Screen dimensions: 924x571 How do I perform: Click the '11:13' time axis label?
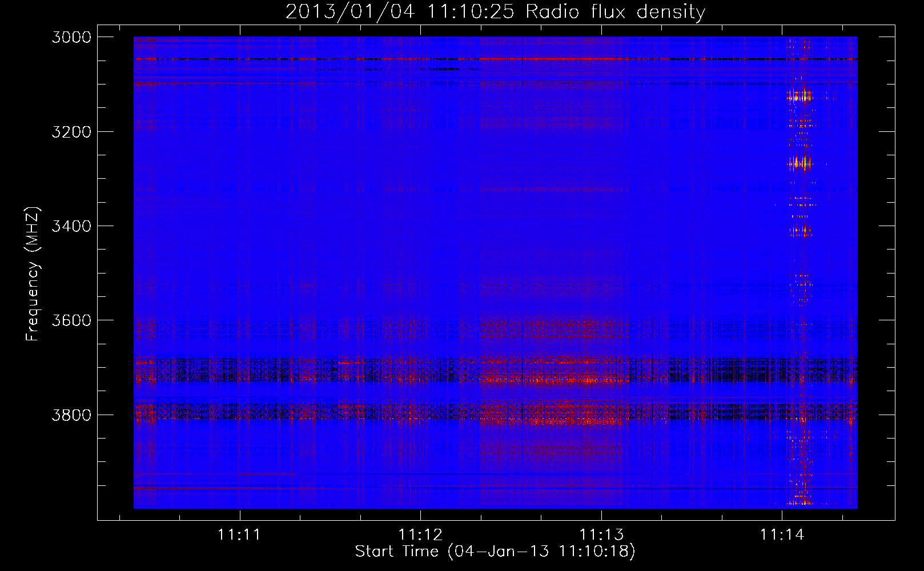click(x=601, y=534)
